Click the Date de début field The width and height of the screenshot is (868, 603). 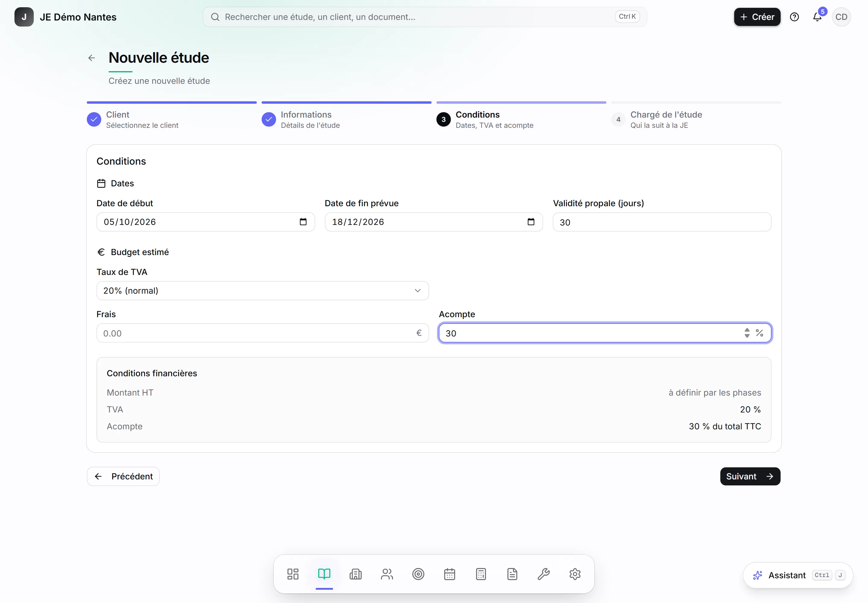pos(206,222)
